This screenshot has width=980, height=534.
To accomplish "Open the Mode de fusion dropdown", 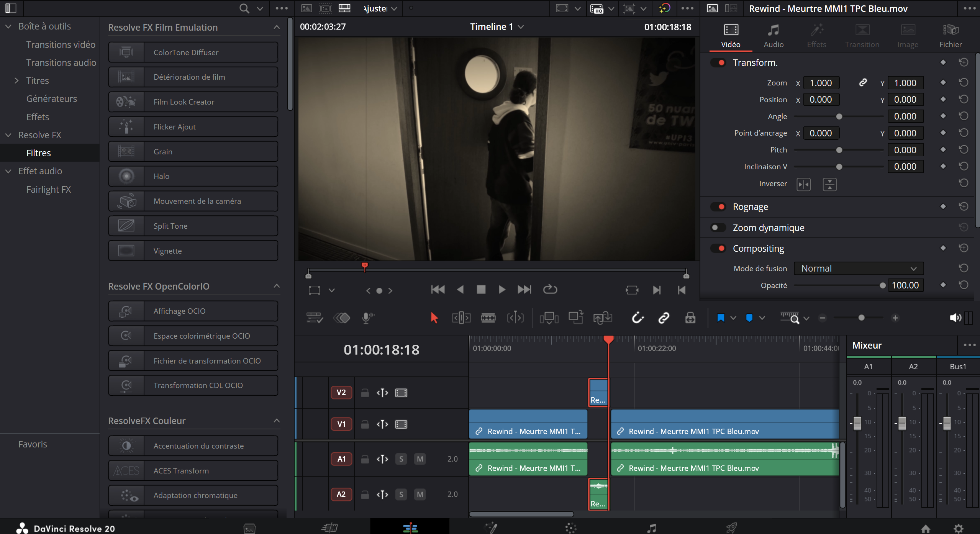I will [x=859, y=269].
